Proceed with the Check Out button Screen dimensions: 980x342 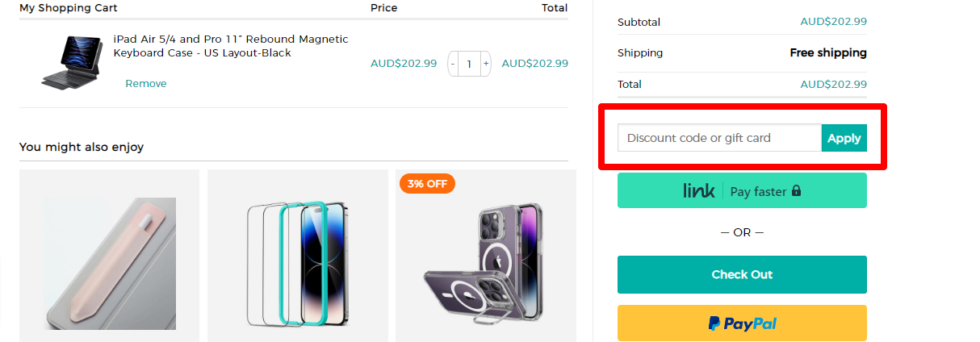pyautogui.click(x=742, y=274)
